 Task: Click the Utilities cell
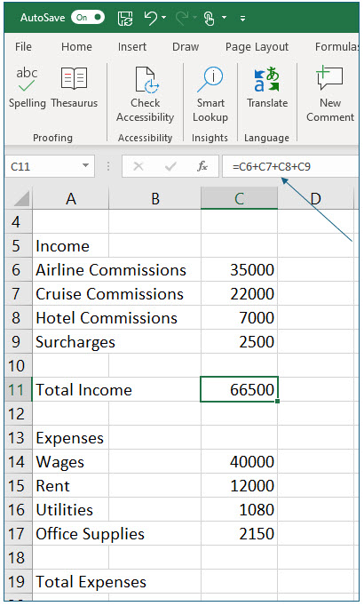(x=71, y=509)
